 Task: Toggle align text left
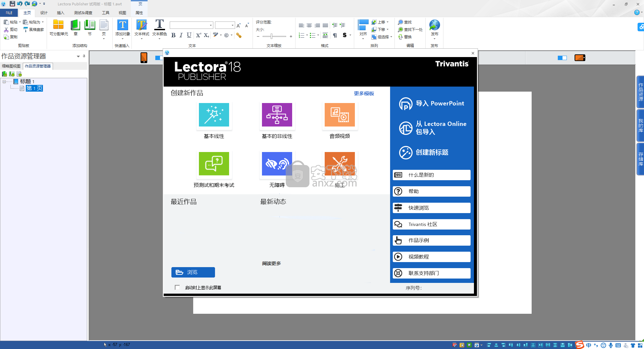click(301, 26)
